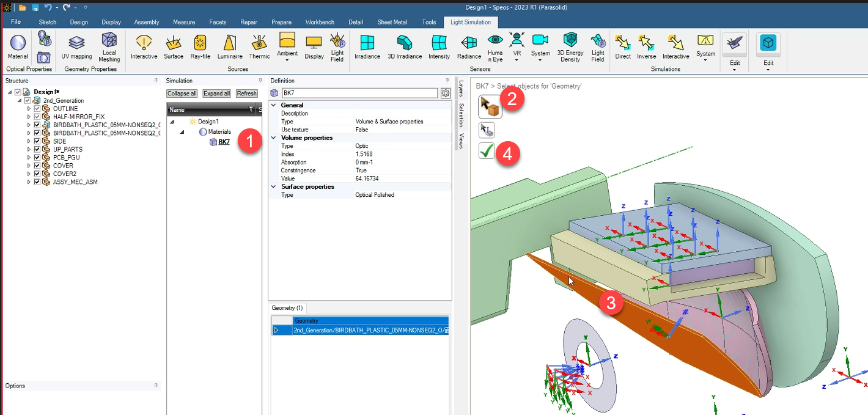Click the green checkmark to validate selection
Viewport: 868px width, 415px height.
pos(487,150)
